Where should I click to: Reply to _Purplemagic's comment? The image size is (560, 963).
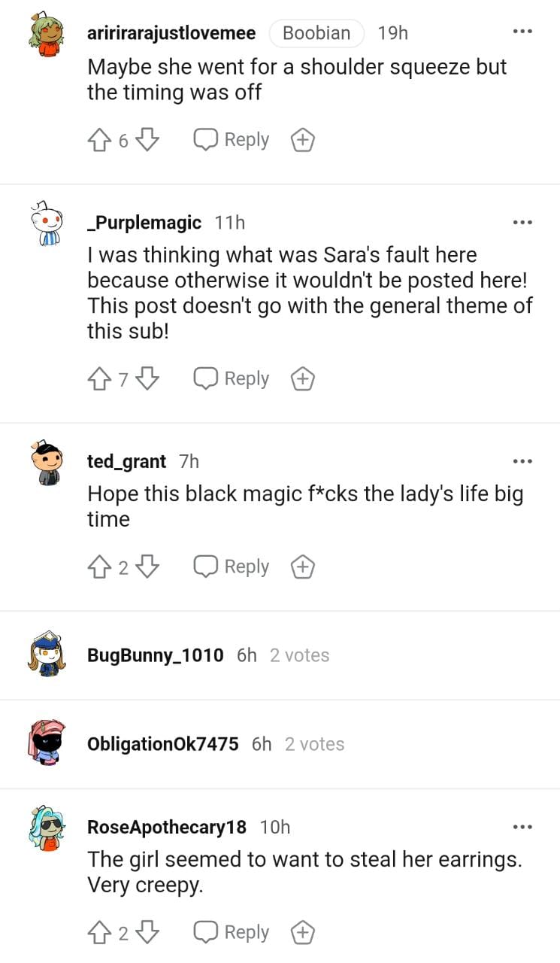tap(232, 379)
